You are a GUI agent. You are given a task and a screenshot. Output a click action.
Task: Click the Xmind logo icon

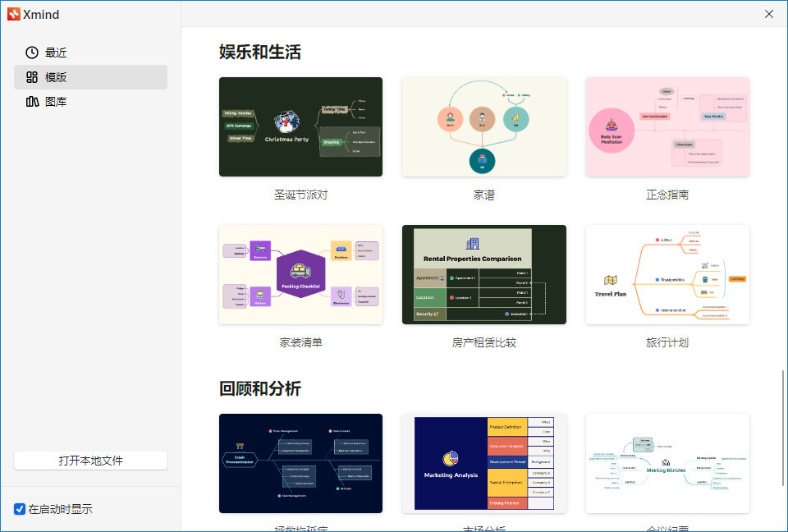pyautogui.click(x=14, y=14)
